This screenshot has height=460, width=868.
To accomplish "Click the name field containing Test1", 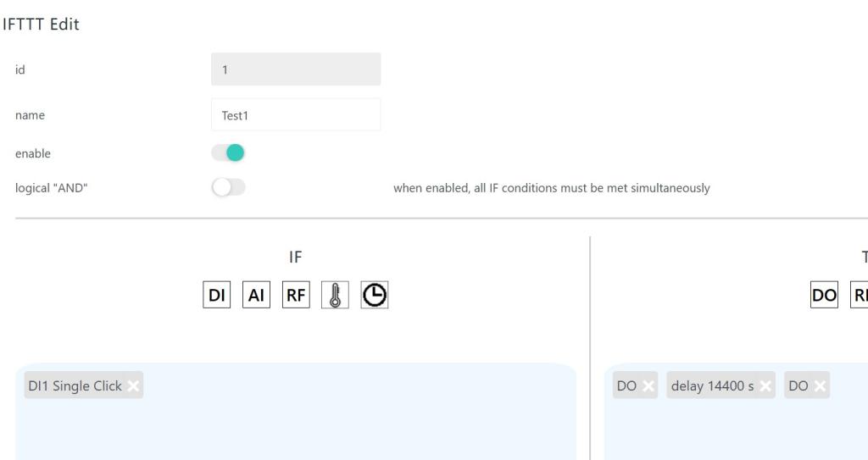I will coord(296,114).
